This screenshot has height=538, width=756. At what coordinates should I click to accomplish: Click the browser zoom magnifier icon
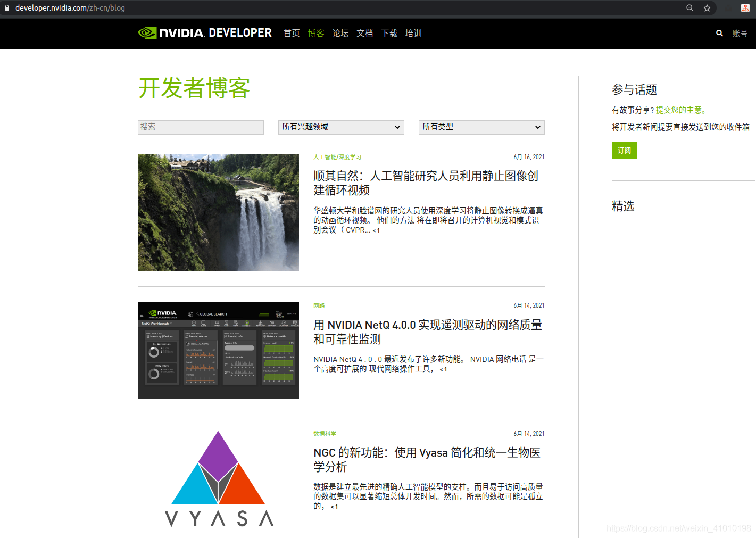(690, 8)
